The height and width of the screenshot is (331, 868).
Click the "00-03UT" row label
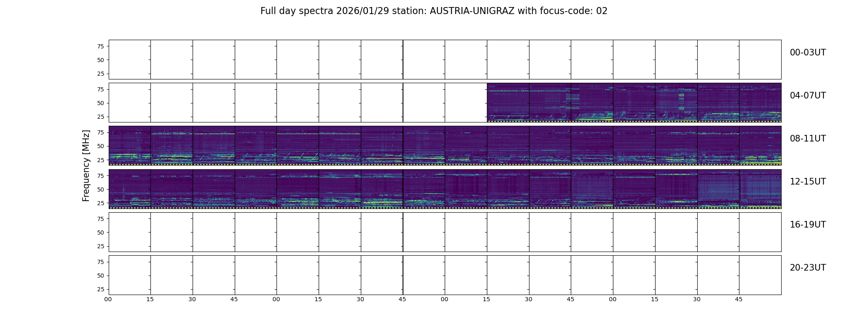[808, 53]
